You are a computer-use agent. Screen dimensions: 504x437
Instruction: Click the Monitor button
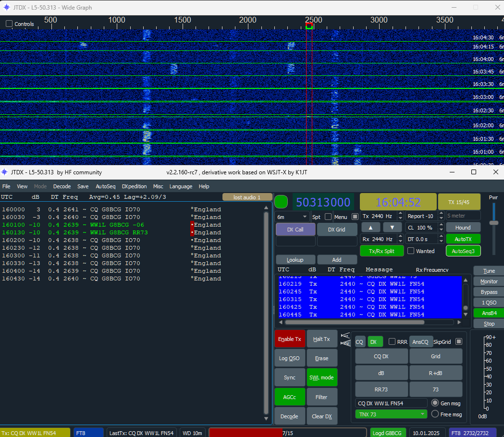click(489, 281)
